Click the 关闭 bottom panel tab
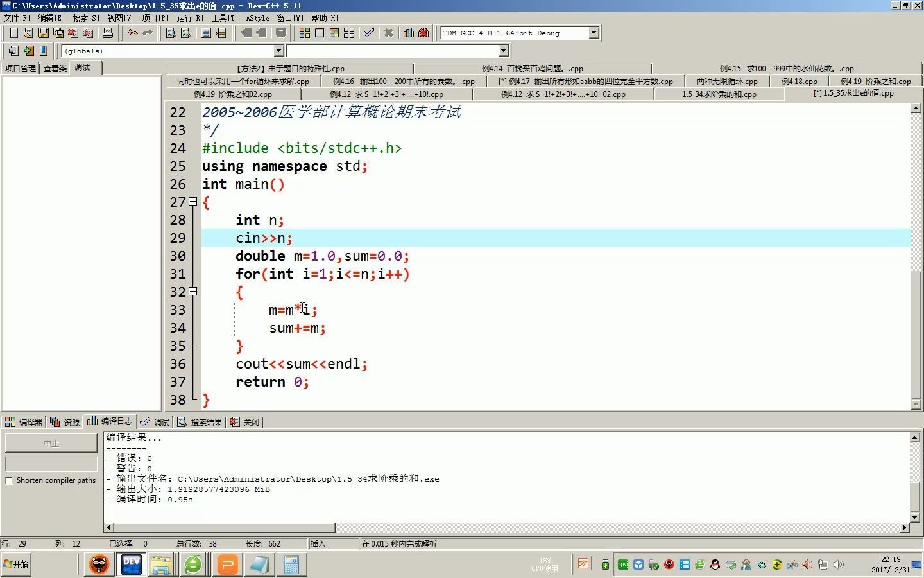Viewport: 924px width, 578px height. 245,422
